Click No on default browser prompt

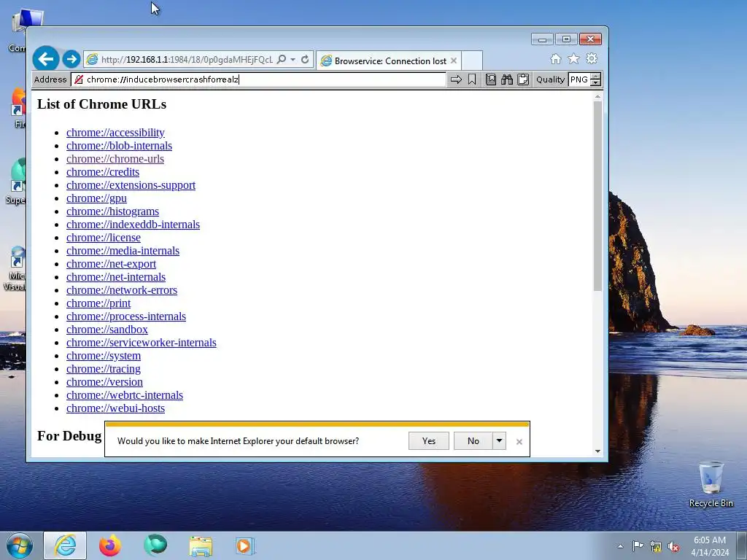(x=473, y=441)
